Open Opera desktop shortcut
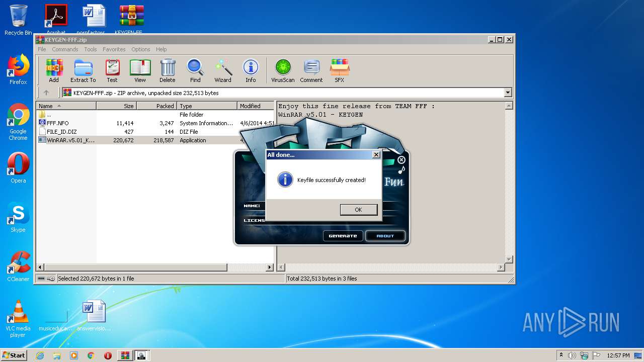 [x=18, y=168]
